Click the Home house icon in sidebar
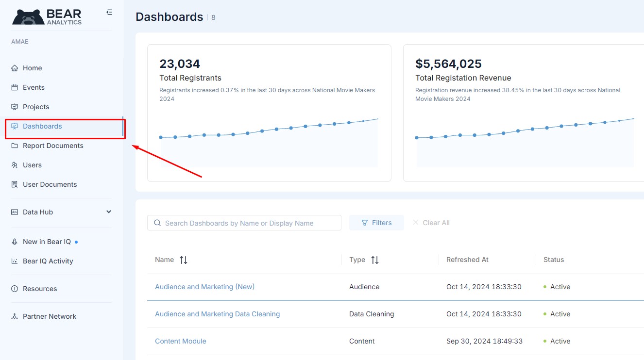 [x=15, y=68]
